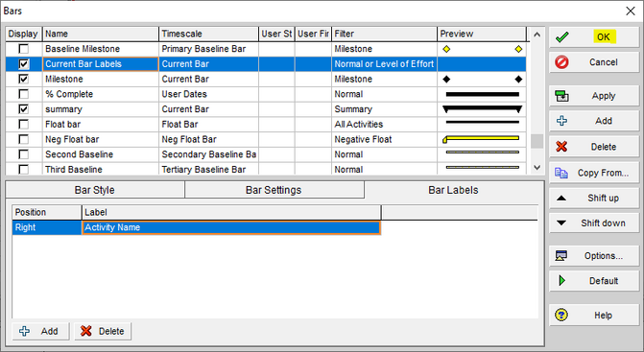644x352 pixels.
Task: Enable display for % Complete bar
Action: [x=24, y=94]
